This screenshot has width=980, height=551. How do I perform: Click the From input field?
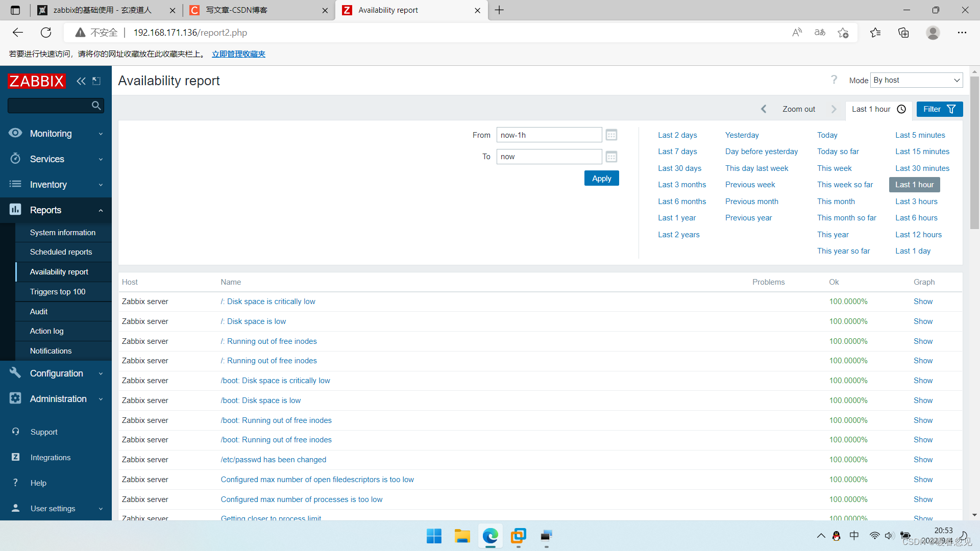pyautogui.click(x=549, y=135)
